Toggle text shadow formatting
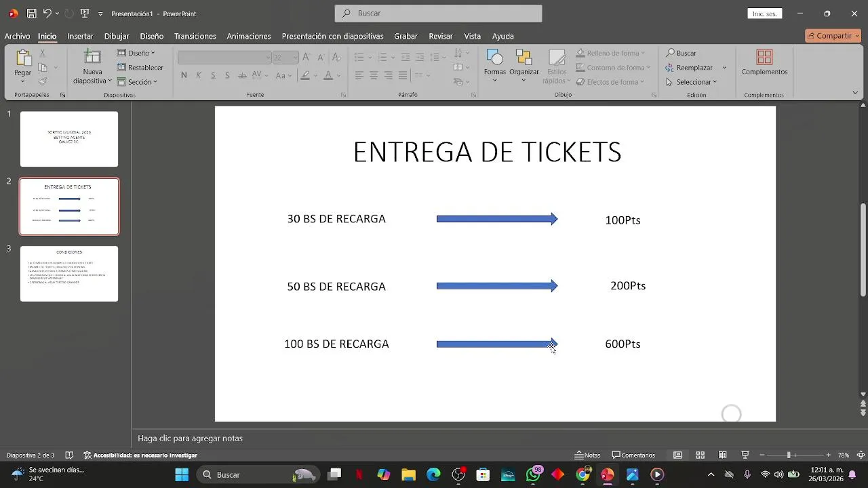 228,75
